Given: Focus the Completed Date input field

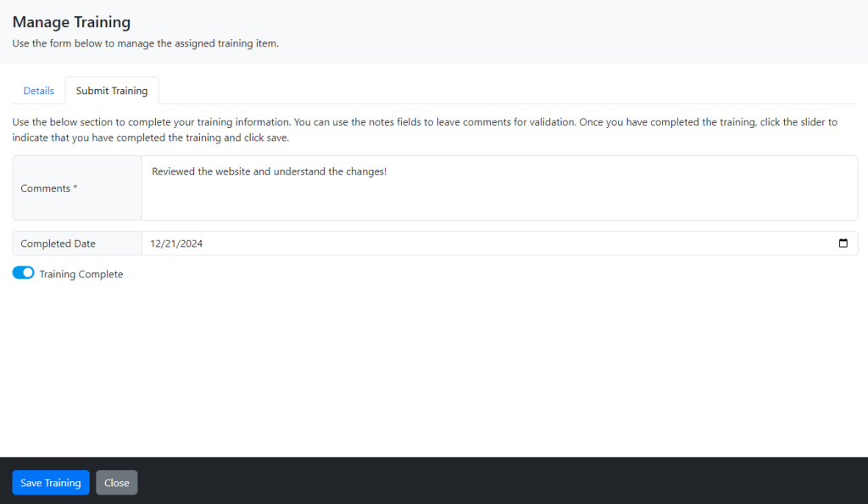Looking at the screenshot, I should [x=500, y=244].
